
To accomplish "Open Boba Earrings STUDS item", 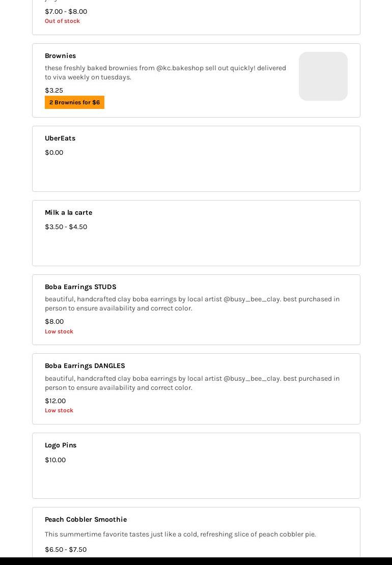I will coord(80,287).
